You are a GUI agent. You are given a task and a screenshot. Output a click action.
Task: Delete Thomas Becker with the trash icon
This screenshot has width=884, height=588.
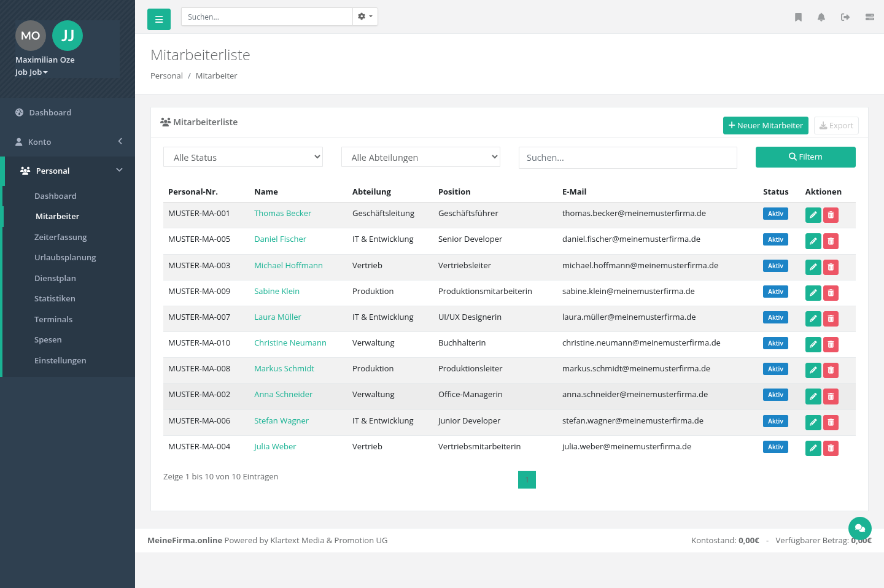tap(831, 215)
